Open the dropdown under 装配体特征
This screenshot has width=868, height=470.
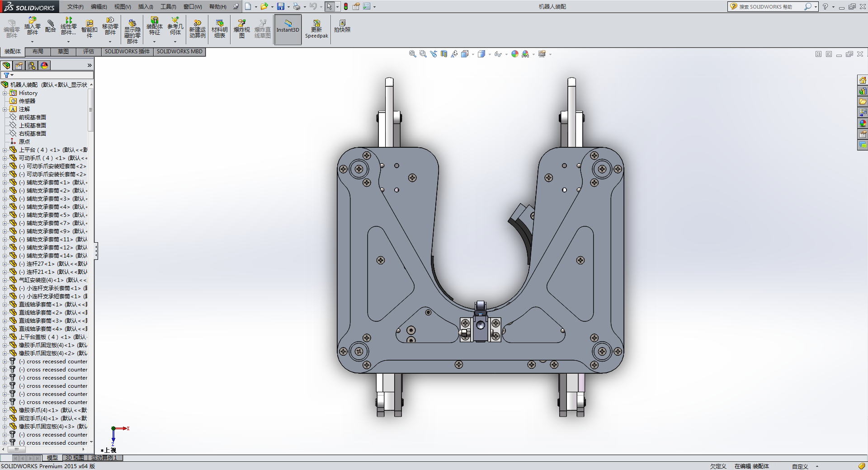[x=154, y=42]
